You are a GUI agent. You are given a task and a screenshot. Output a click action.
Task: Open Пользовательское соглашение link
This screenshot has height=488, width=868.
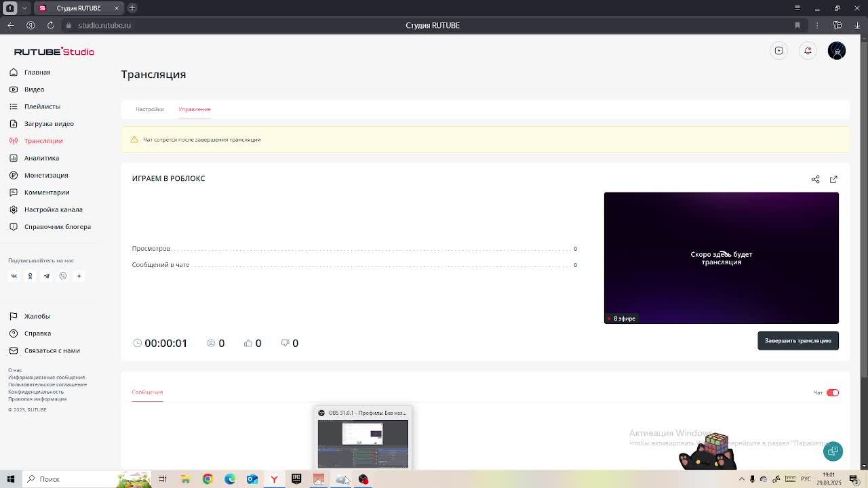coord(47,384)
